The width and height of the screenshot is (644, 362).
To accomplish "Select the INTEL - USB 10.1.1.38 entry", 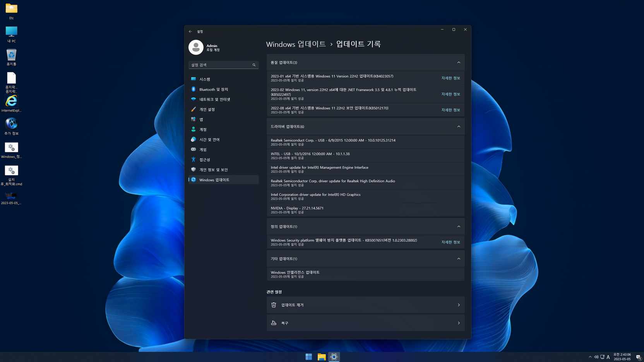I will 365,155.
